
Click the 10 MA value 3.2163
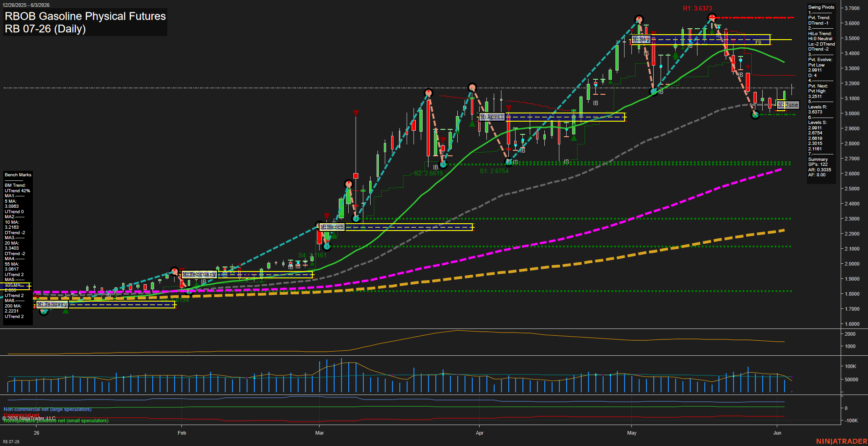(12, 227)
